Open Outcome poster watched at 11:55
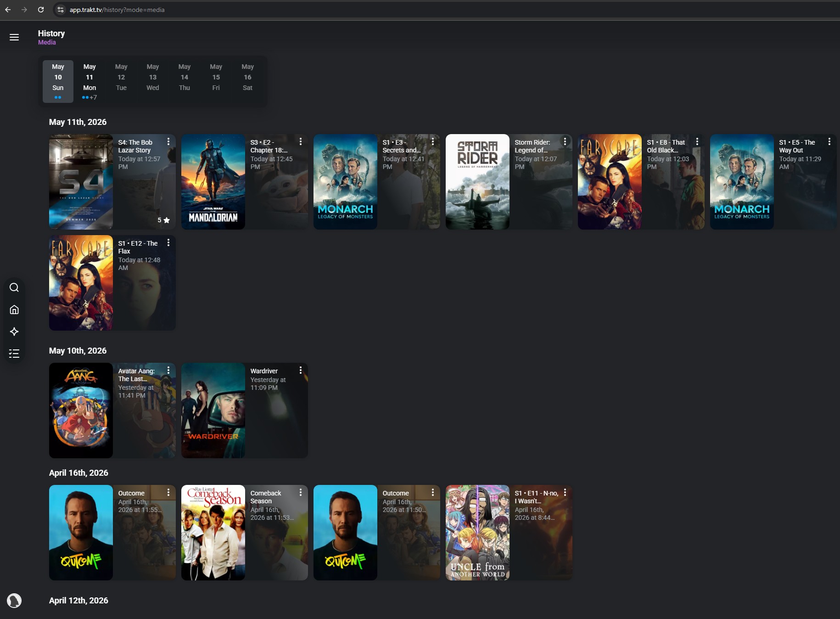This screenshot has width=840, height=619. [x=81, y=533]
